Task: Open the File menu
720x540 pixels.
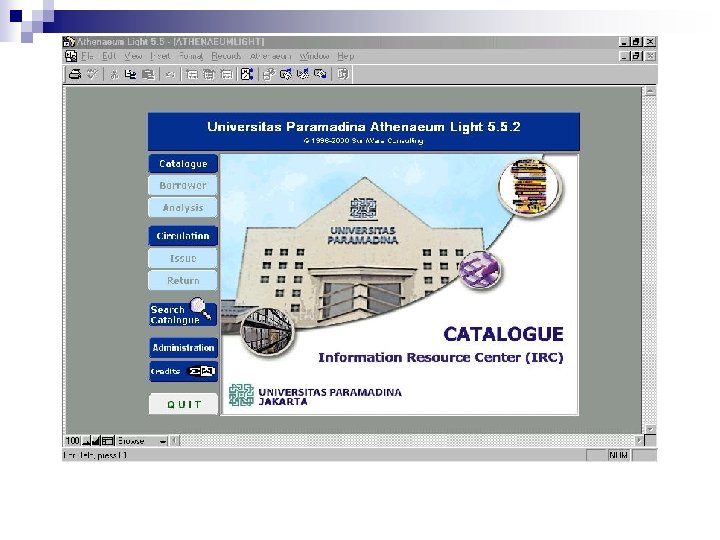Action: (x=87, y=56)
